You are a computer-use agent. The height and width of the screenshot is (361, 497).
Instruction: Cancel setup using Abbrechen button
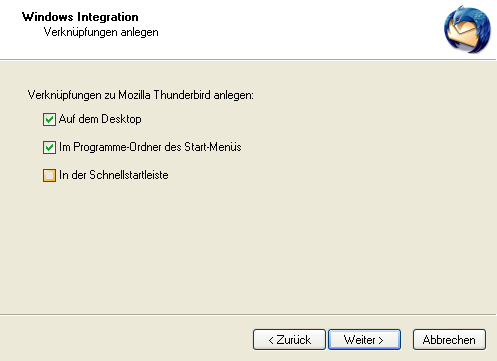[x=449, y=340]
